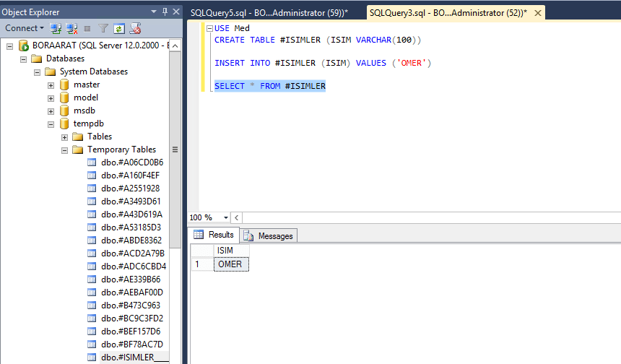Click table icon of dbo.#B473C963

[x=92, y=305]
